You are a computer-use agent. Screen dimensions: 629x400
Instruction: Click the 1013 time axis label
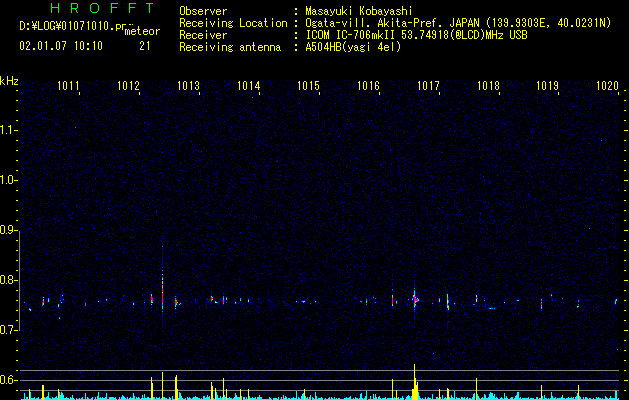click(x=188, y=85)
